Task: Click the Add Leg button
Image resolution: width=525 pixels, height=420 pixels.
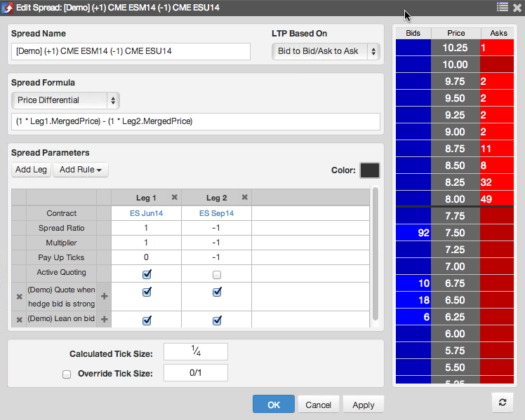Action: 31,170
